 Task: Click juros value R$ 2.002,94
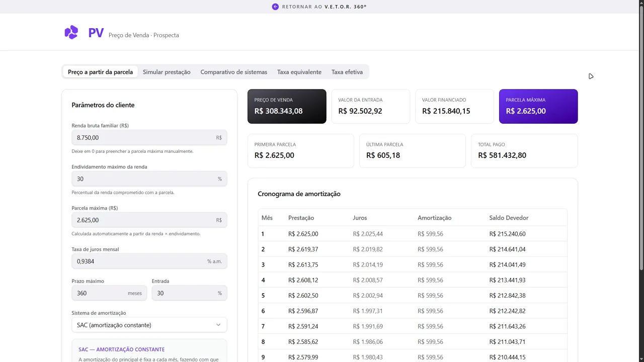pos(368,296)
